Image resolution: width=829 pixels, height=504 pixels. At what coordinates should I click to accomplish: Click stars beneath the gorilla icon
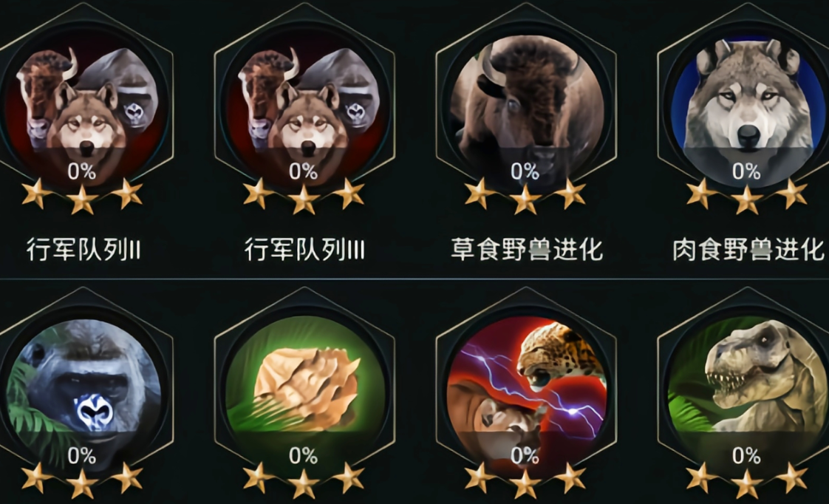click(x=82, y=480)
